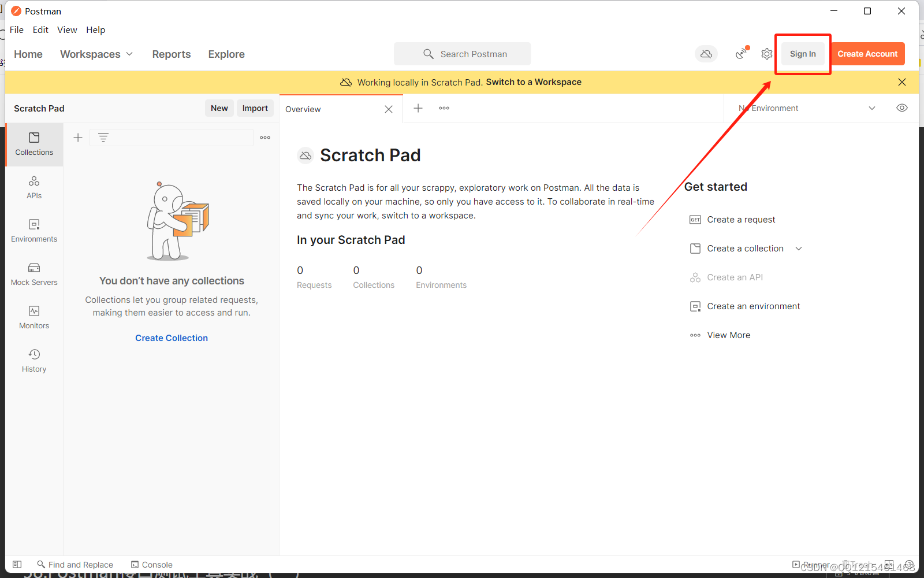Open collections more options ellipsis
The width and height of the screenshot is (924, 578).
(x=265, y=138)
